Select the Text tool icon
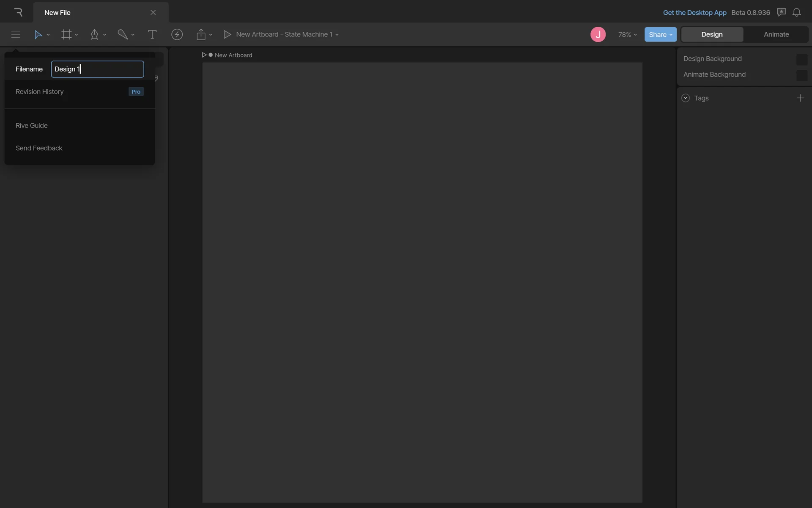Image resolution: width=812 pixels, height=508 pixels. pyautogui.click(x=152, y=35)
